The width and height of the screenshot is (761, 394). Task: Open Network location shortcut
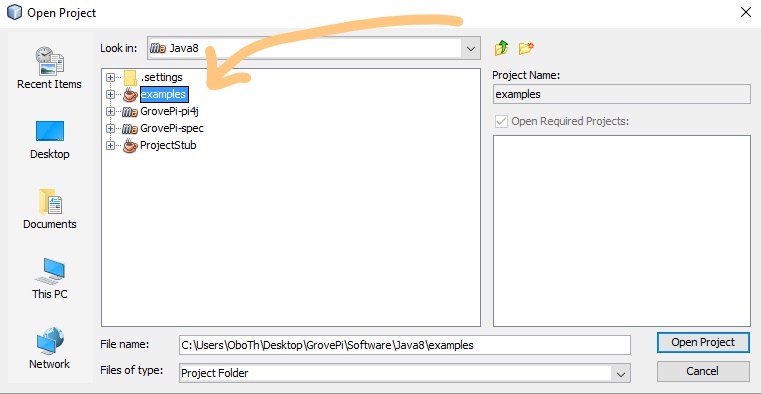[x=50, y=348]
